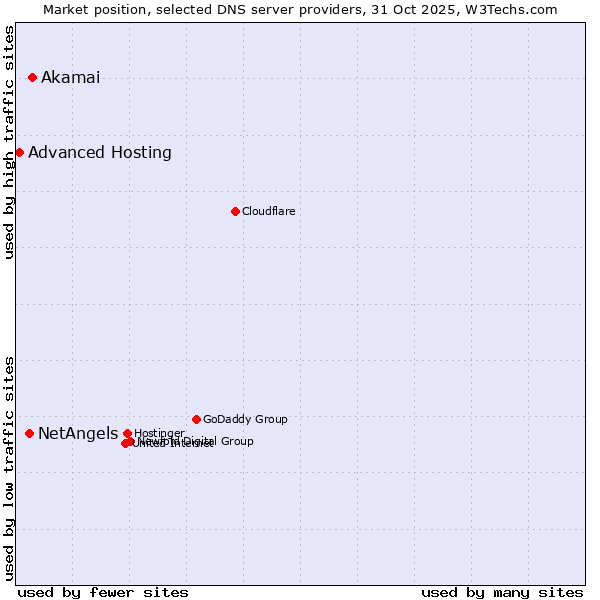Click the chart title at top
The height and width of the screenshot is (600, 600).
tap(300, 9)
